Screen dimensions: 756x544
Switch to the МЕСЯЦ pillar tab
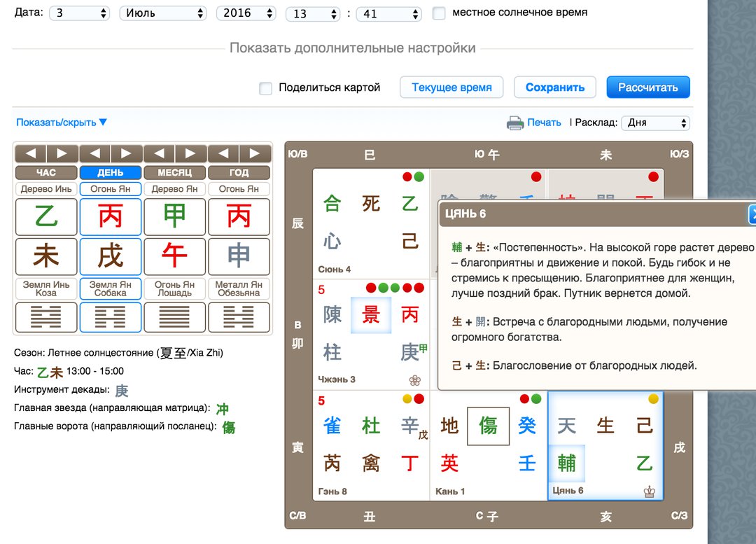tap(174, 172)
